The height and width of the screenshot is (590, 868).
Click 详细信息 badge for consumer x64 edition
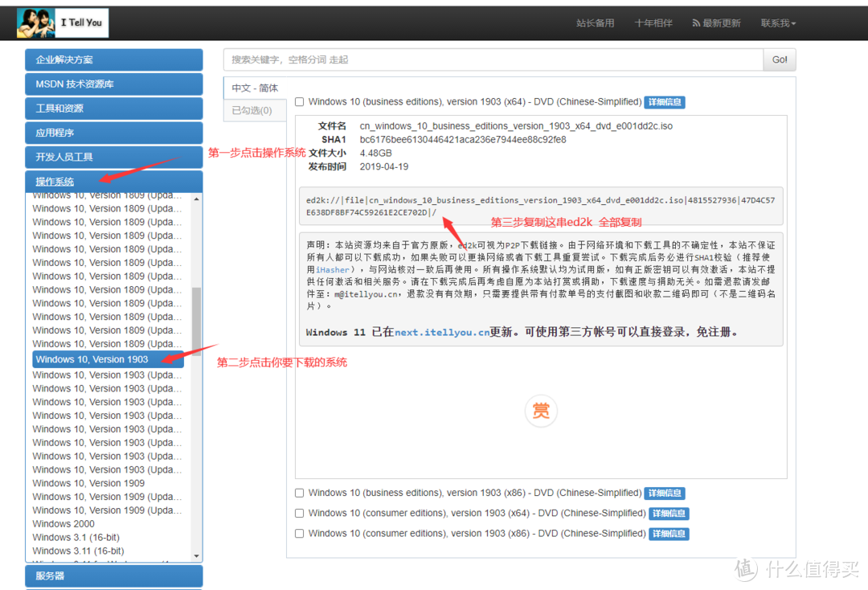(669, 514)
